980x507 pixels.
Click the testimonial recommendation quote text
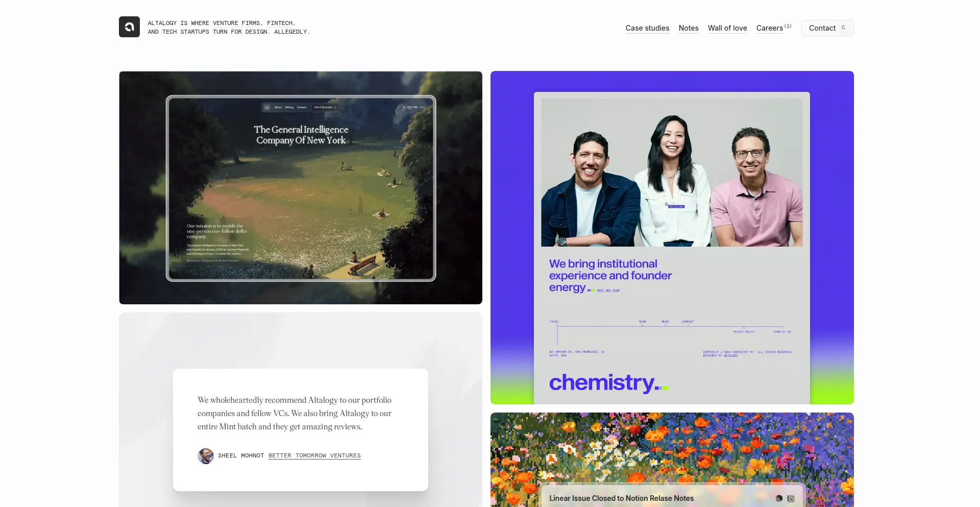(x=295, y=413)
